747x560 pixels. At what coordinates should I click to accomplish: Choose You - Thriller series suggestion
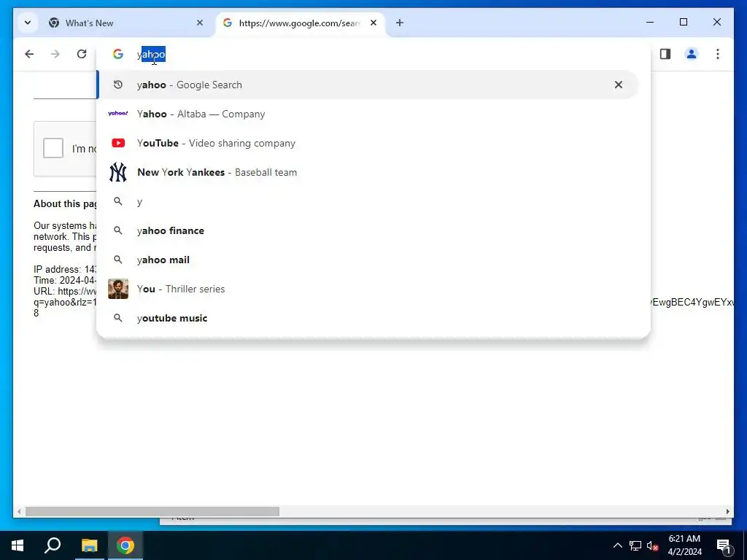[x=368, y=289]
